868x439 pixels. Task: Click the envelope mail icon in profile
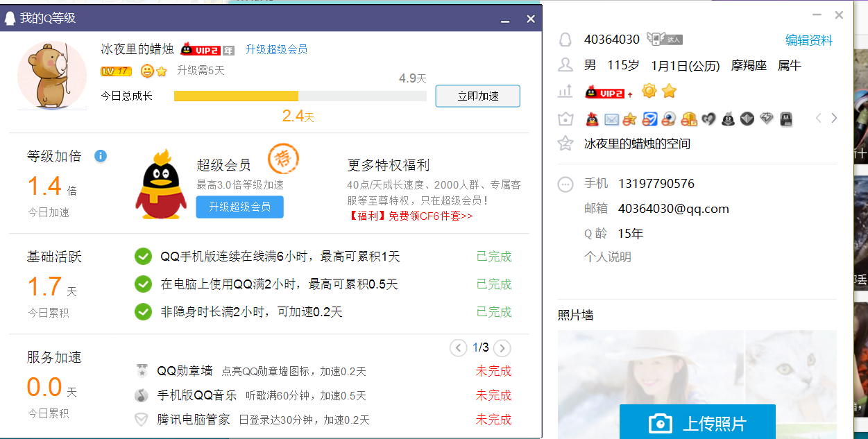click(611, 119)
